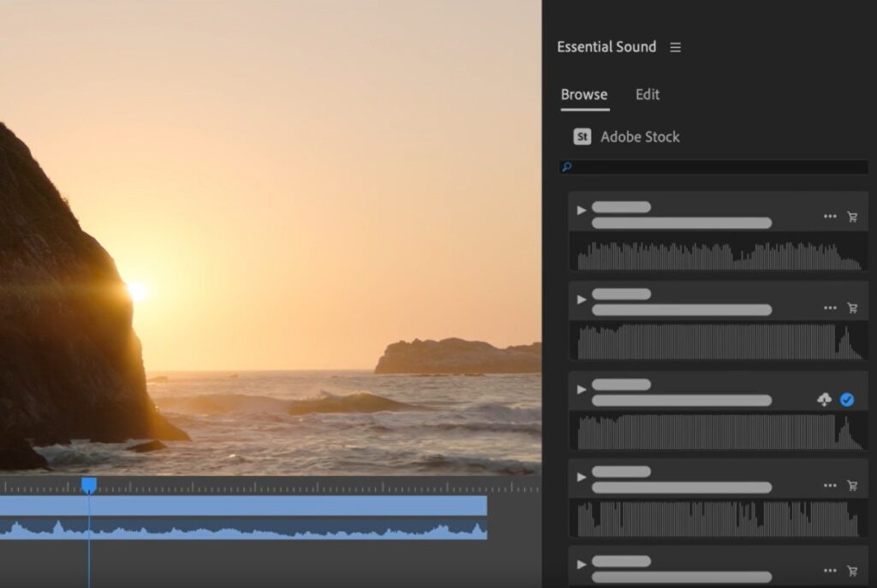877x588 pixels.
Task: Click the Adobe Stock label
Action: (641, 136)
